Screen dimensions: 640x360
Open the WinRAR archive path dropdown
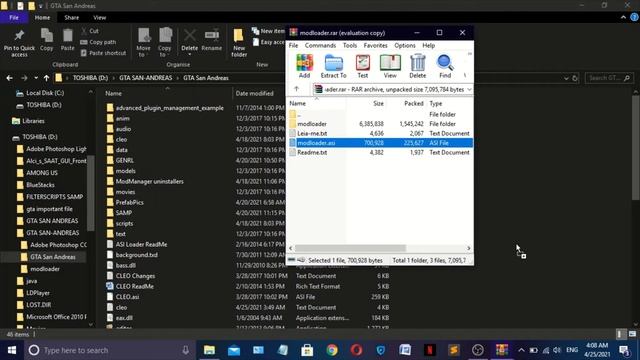pyautogui.click(x=469, y=89)
